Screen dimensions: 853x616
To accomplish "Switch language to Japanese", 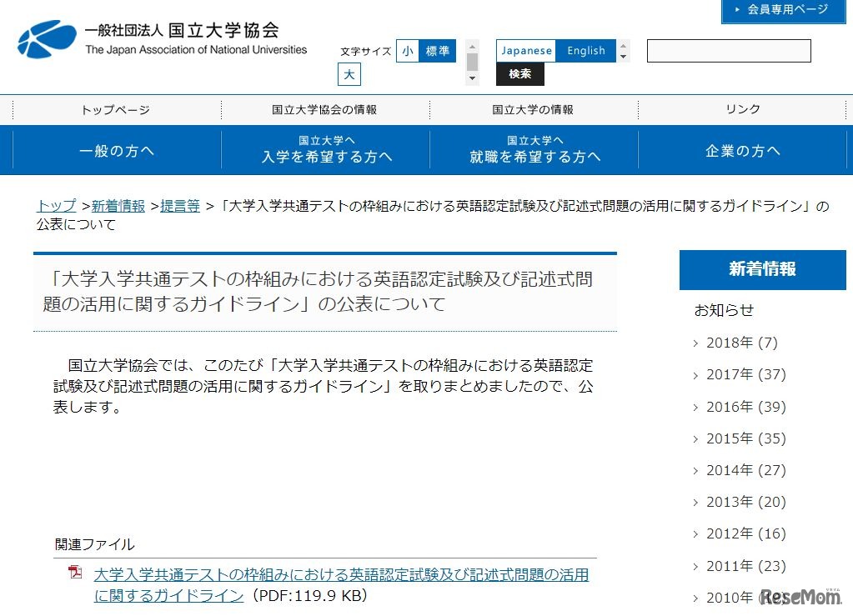I will click(526, 51).
